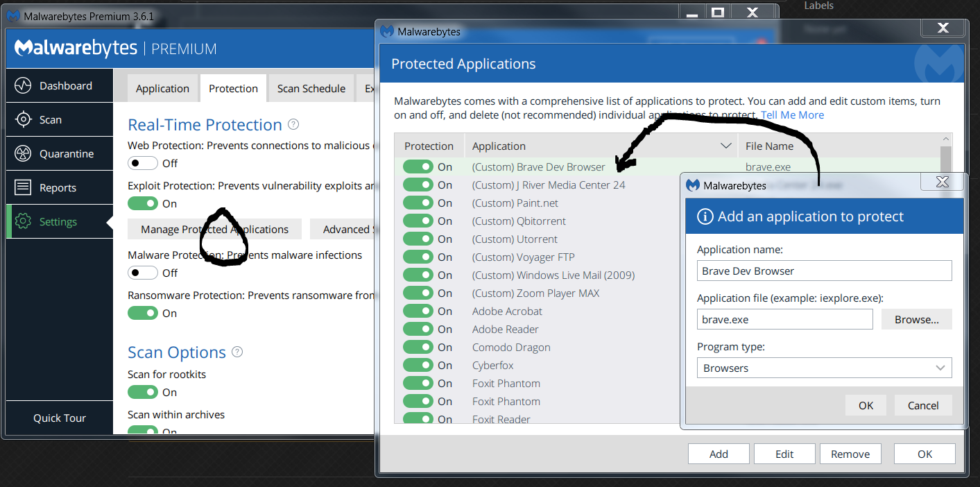
Task: Click Malwarebytes logo in Add application title bar
Action: point(693,185)
